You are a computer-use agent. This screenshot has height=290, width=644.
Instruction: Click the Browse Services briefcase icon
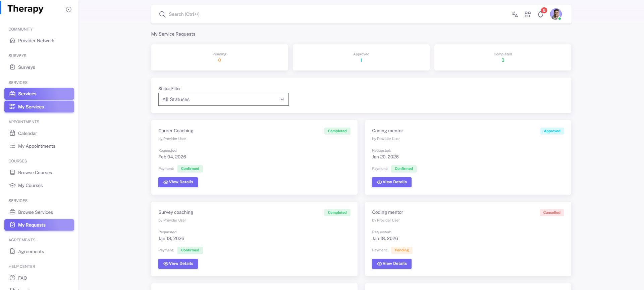point(12,212)
